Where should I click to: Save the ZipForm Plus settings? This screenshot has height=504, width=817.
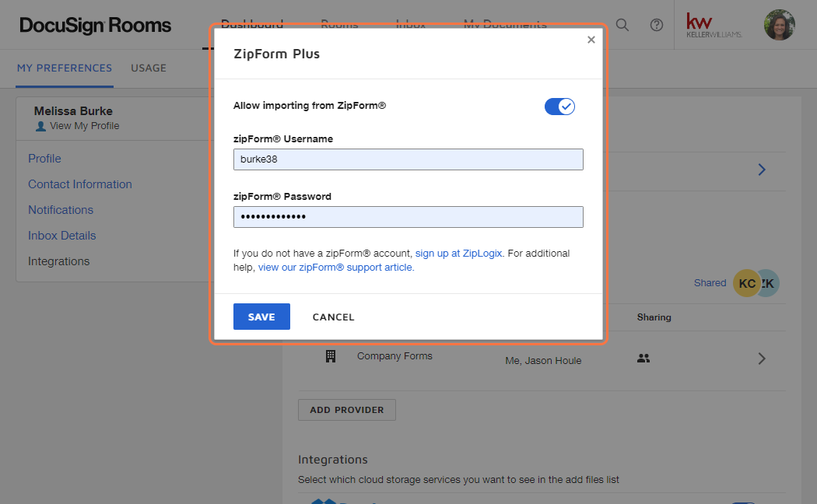coord(261,317)
